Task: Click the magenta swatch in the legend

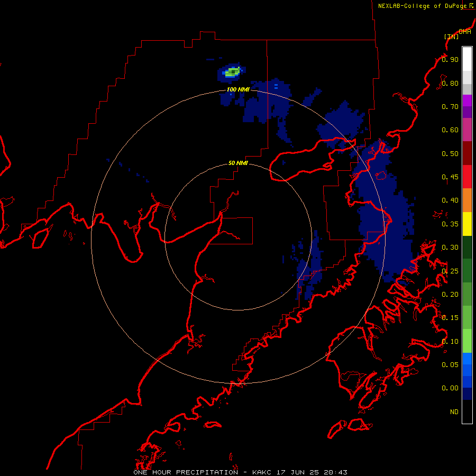Action: (x=467, y=100)
